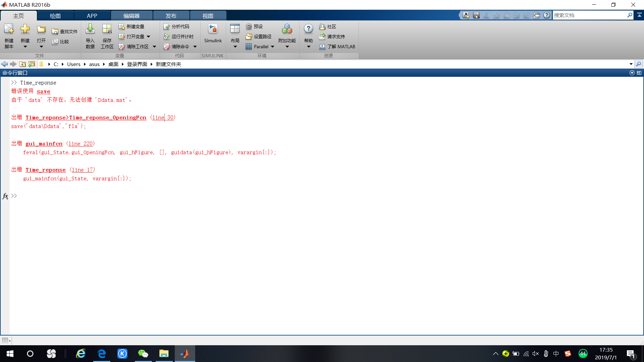Click the Open (打开) folder icon
The height and width of the screenshot is (362, 644).
tap(41, 29)
